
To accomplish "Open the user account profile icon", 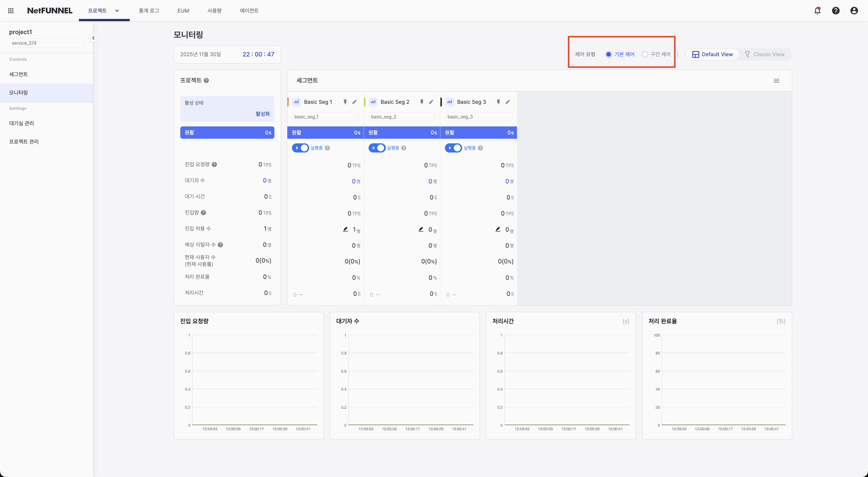I will pos(854,10).
